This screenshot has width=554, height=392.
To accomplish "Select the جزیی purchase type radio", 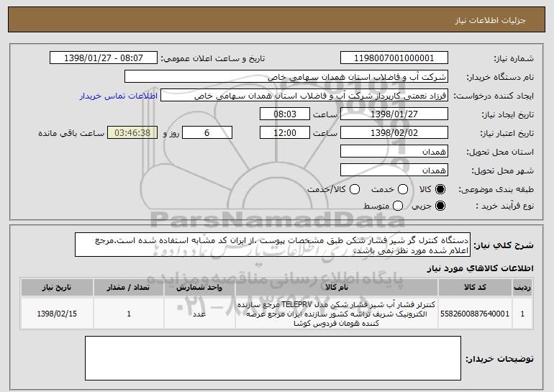I will [440, 206].
